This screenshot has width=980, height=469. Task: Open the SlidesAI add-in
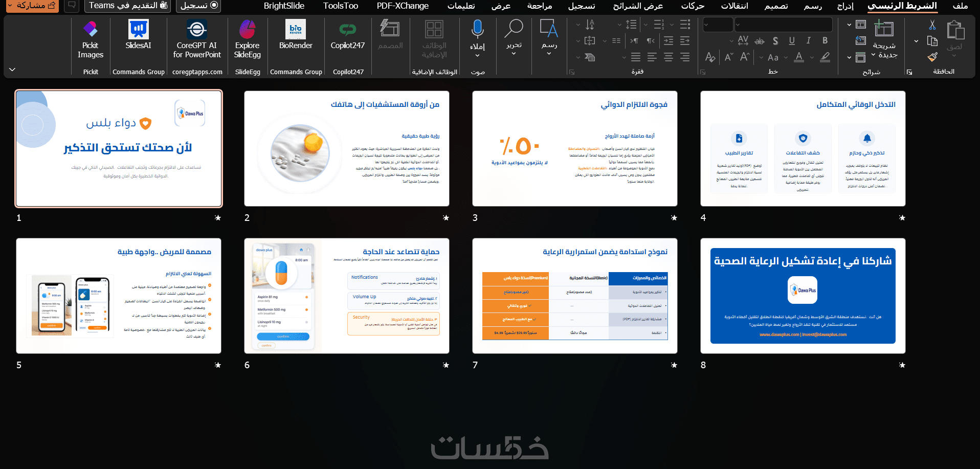(139, 36)
